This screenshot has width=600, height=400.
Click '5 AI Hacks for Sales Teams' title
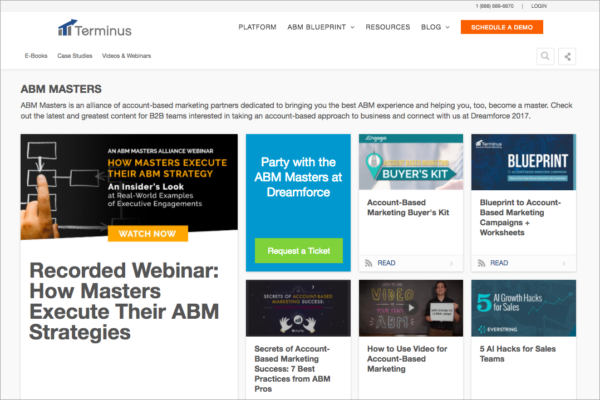tap(517, 354)
